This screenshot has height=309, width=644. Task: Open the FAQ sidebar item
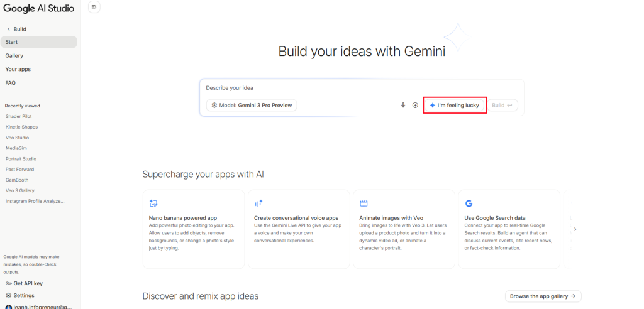coord(11,83)
